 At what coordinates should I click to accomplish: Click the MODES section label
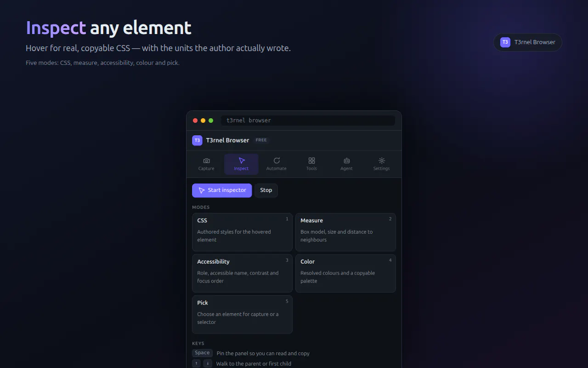point(201,207)
